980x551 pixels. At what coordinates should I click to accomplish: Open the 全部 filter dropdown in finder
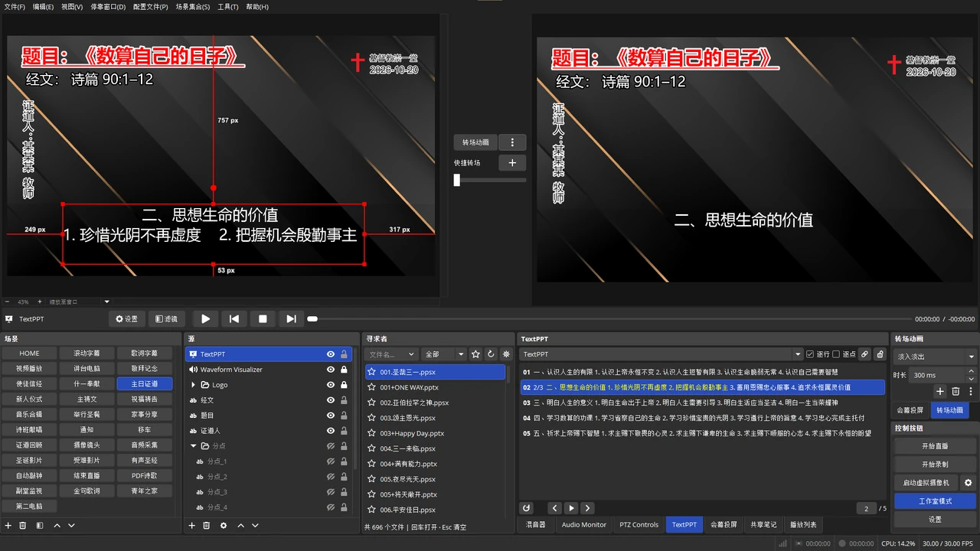pyautogui.click(x=444, y=354)
